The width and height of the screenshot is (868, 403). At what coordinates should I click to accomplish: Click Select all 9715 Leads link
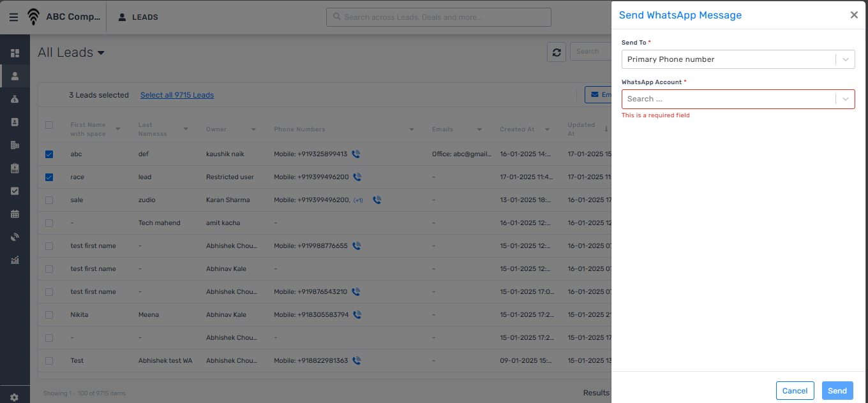177,95
